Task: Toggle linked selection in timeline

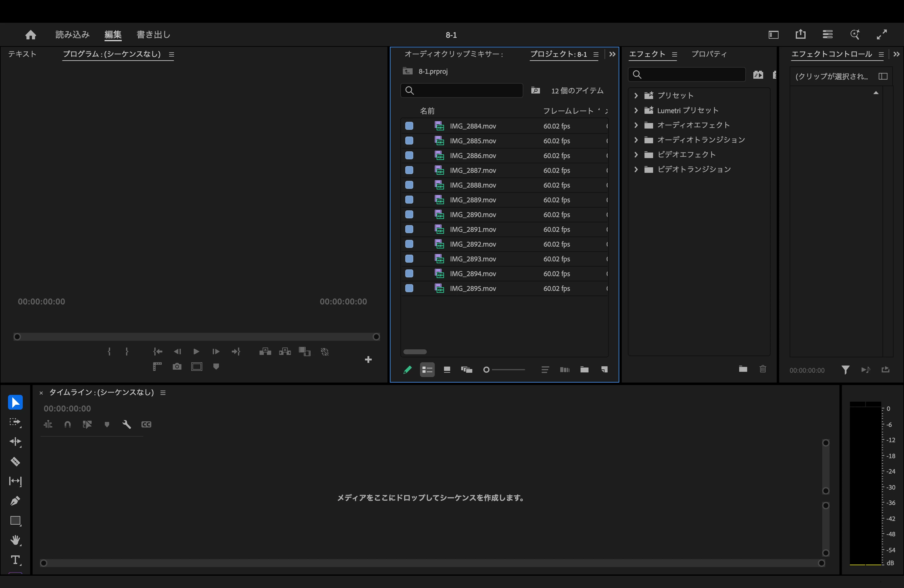Action: [87, 424]
